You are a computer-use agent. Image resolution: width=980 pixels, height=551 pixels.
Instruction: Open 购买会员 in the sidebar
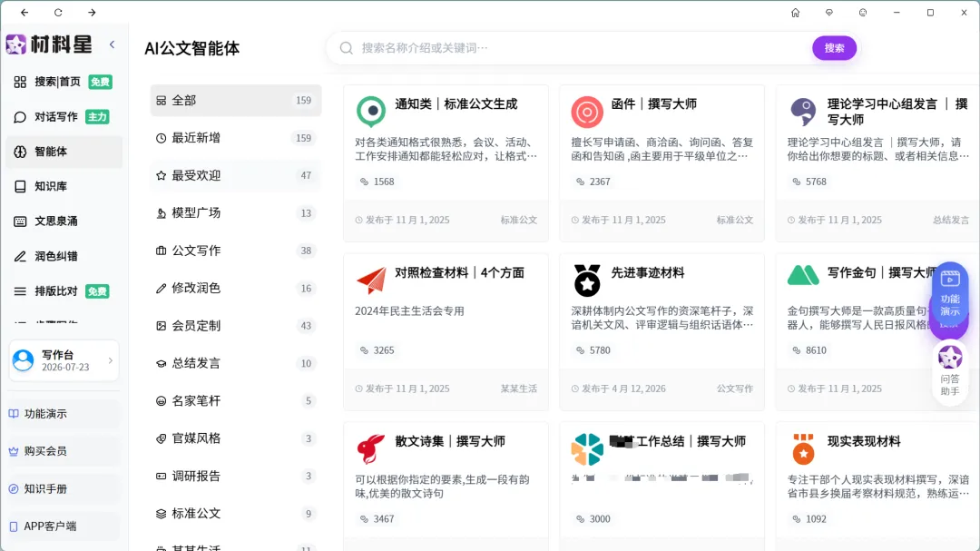[64, 451]
